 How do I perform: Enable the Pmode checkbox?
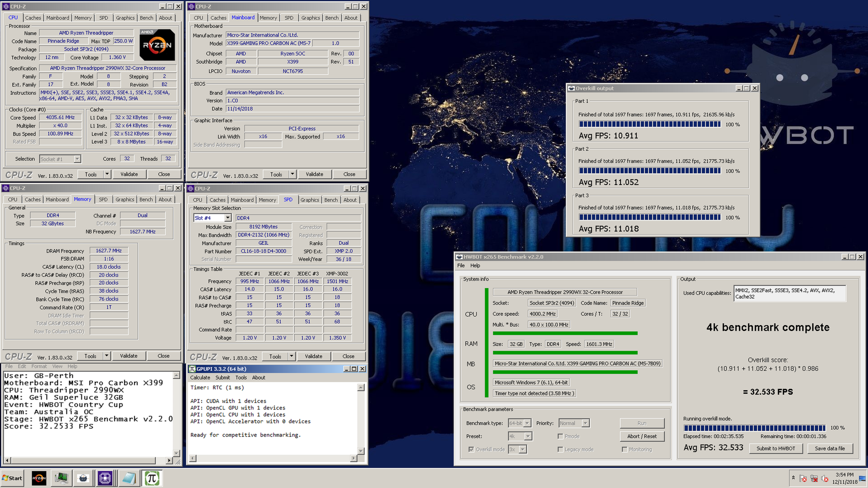pos(561,436)
